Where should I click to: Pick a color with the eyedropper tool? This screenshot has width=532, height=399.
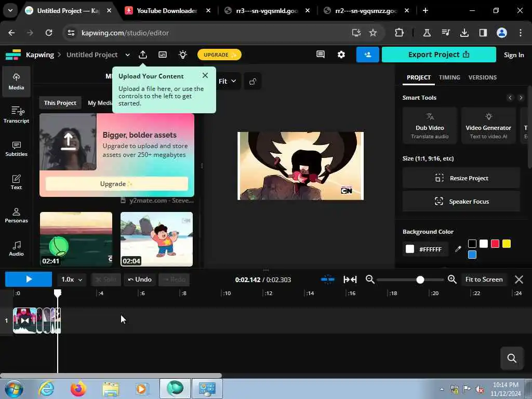[x=458, y=249]
